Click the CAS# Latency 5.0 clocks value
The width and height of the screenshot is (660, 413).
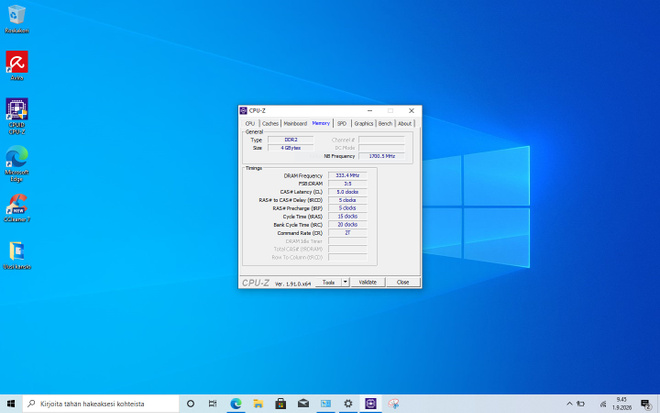tap(347, 192)
